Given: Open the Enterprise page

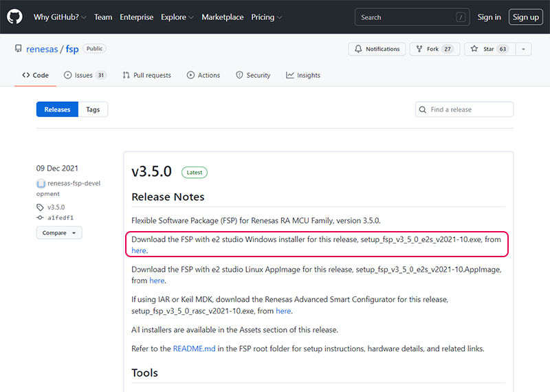Looking at the screenshot, I should [136, 17].
